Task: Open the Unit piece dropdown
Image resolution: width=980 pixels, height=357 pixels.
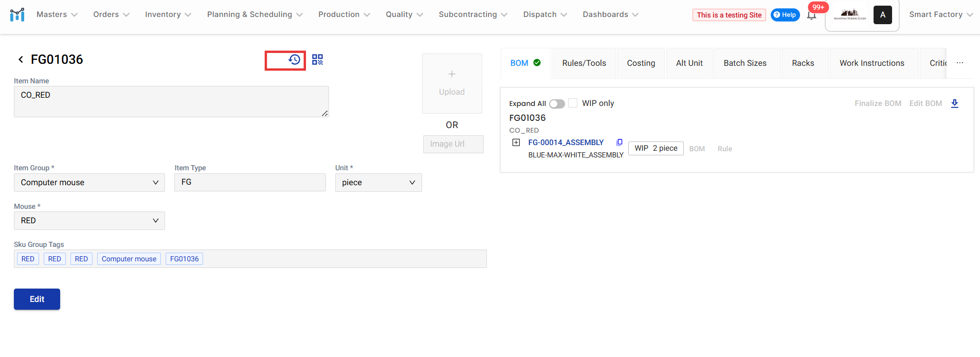Action: click(378, 183)
